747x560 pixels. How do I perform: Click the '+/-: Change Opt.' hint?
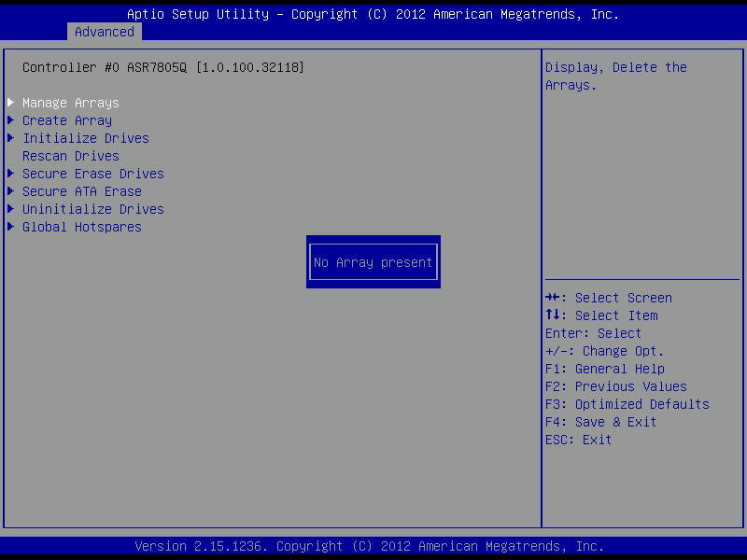[604, 351]
